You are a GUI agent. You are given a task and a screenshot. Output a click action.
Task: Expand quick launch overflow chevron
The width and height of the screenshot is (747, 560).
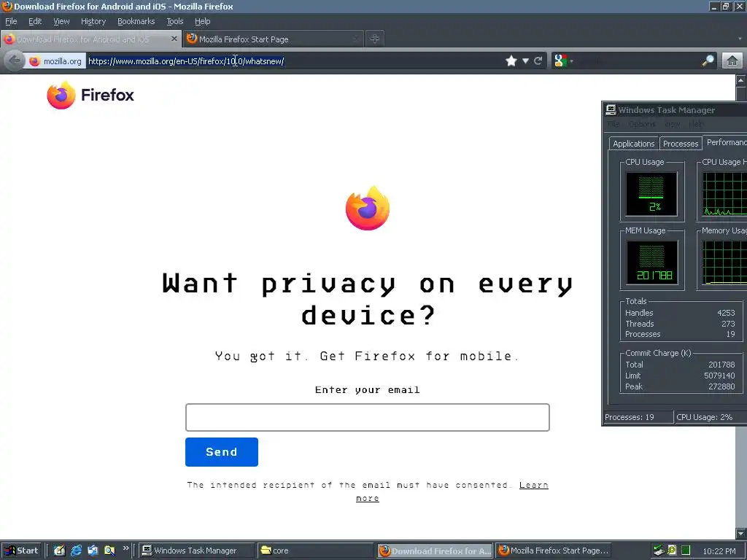coord(125,548)
